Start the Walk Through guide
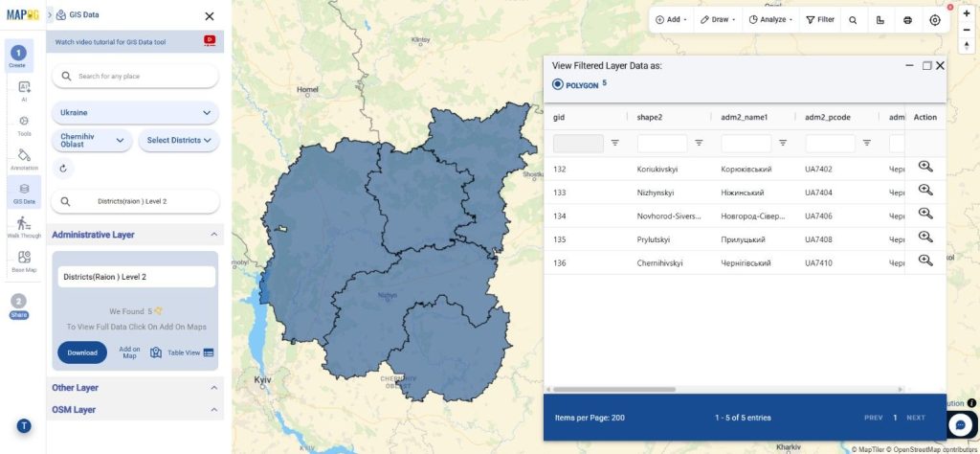Viewport: 980px width, 454px height. tap(24, 227)
